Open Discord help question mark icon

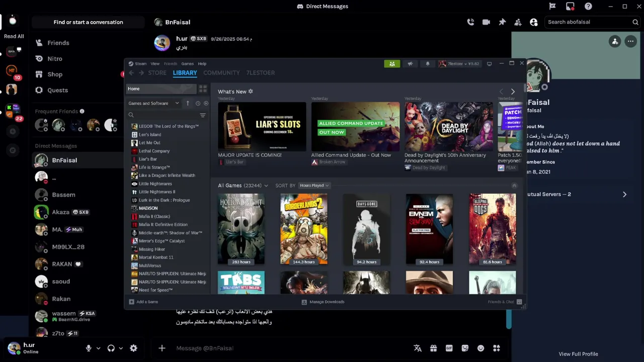point(588,7)
